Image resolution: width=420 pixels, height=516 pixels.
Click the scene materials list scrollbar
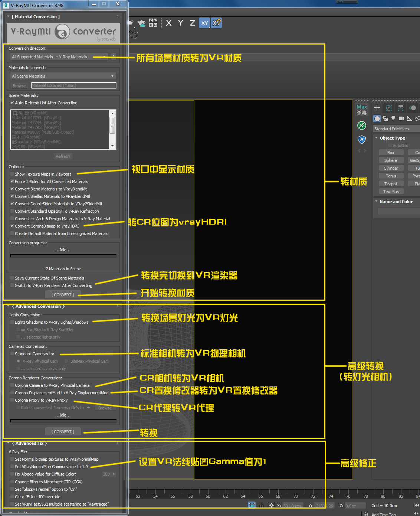[x=112, y=130]
